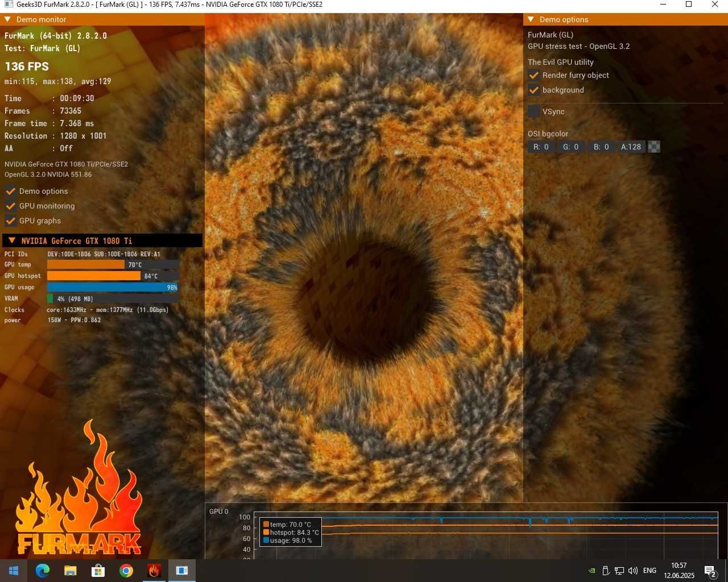Open Microsoft Store from taskbar

(98, 571)
